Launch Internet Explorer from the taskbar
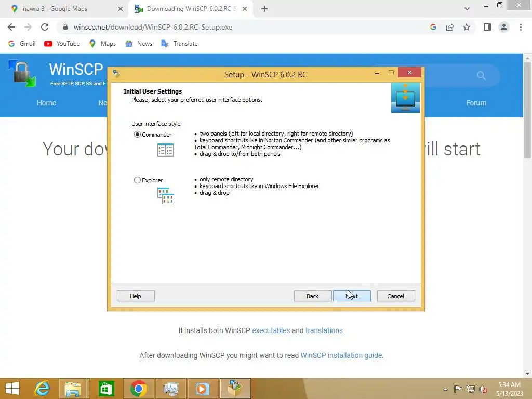 pyautogui.click(x=43, y=389)
